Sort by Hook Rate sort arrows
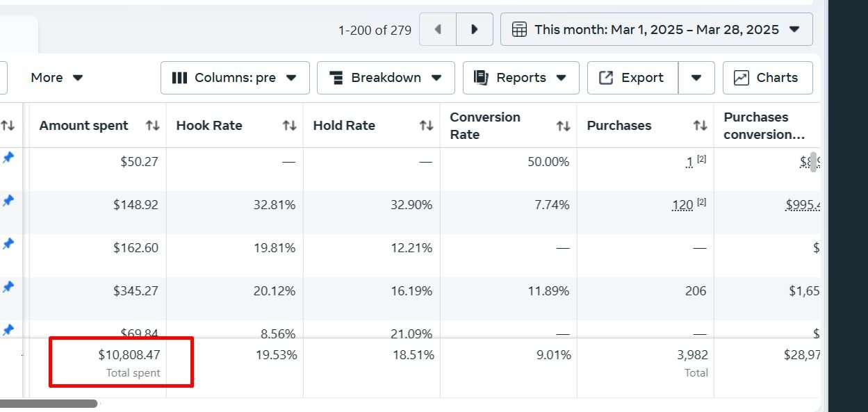Viewport: 868px width, 412px height. pos(289,126)
